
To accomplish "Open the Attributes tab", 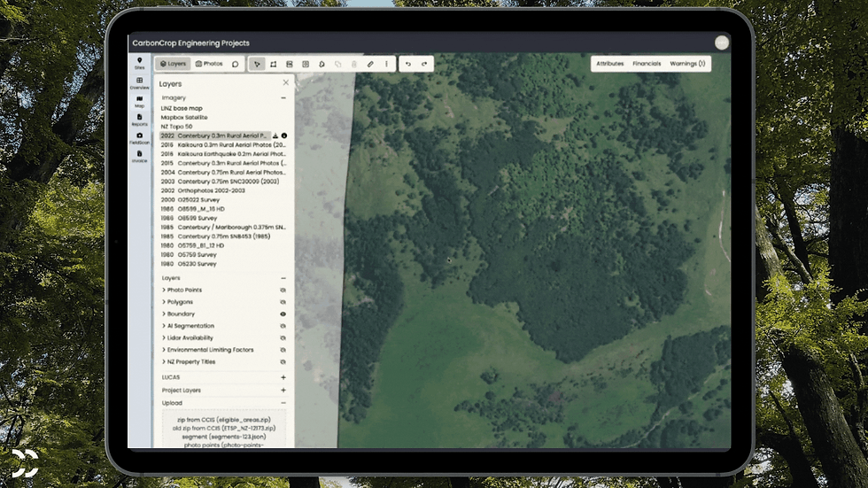I will click(610, 64).
